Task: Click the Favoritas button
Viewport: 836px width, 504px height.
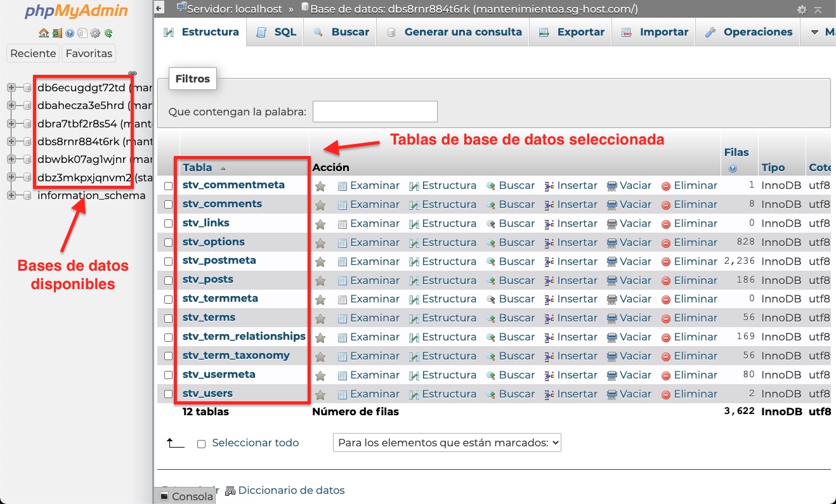Action: click(89, 53)
